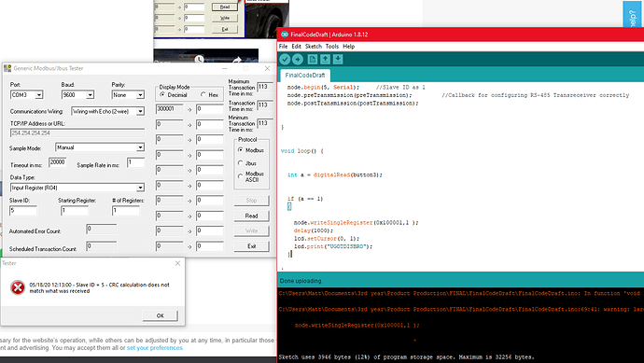The width and height of the screenshot is (644, 363).
Task: Open the Port COM3 dropdown
Action: (x=38, y=95)
